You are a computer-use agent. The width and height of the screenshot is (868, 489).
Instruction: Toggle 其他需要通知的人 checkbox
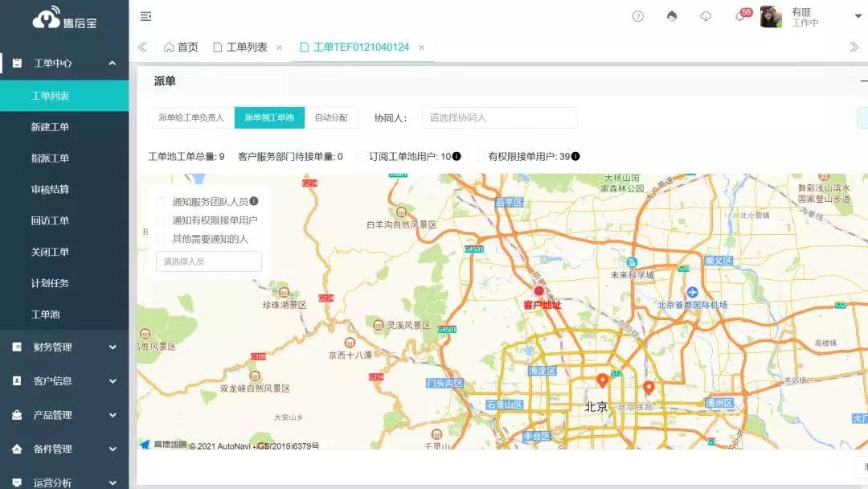[162, 239]
